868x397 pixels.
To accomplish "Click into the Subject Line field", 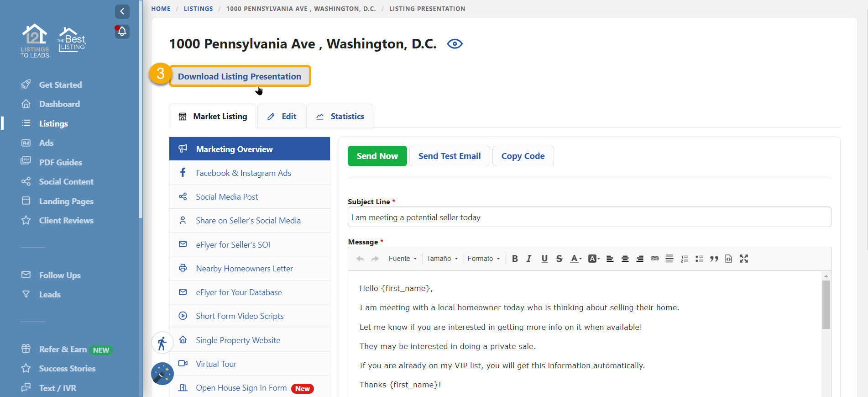I will (589, 217).
